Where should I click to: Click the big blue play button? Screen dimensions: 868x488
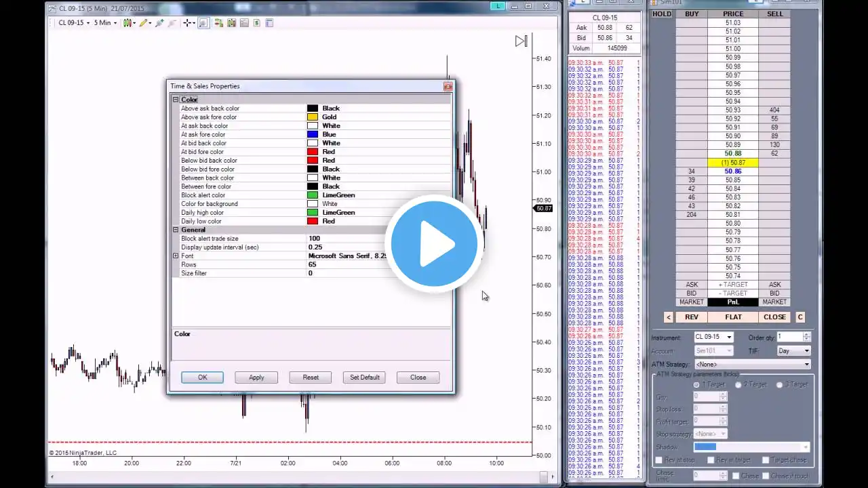point(434,243)
